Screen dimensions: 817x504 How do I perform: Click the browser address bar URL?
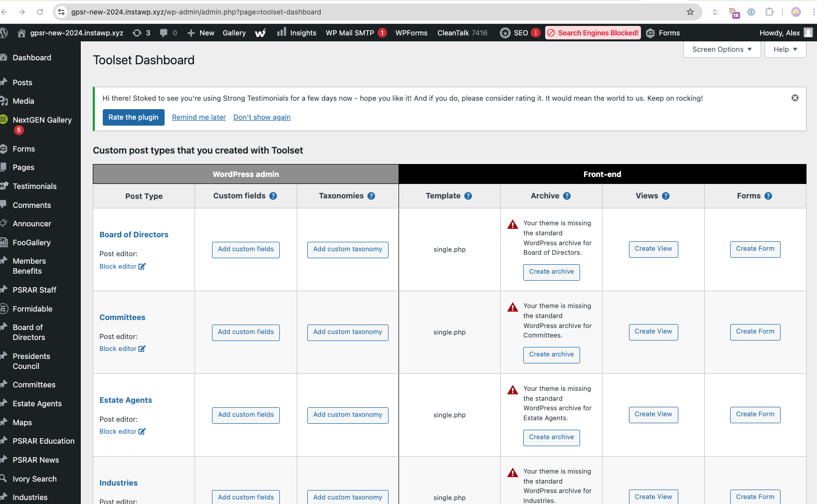click(196, 12)
